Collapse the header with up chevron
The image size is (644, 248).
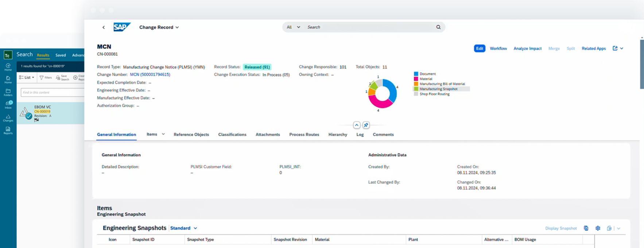coord(357,125)
